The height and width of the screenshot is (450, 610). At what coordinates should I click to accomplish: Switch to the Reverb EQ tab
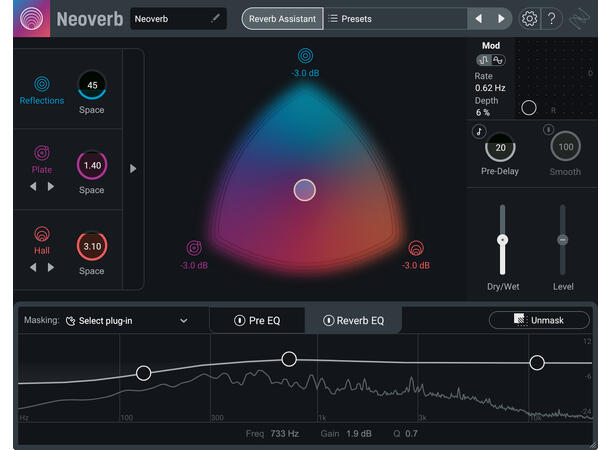tap(353, 320)
